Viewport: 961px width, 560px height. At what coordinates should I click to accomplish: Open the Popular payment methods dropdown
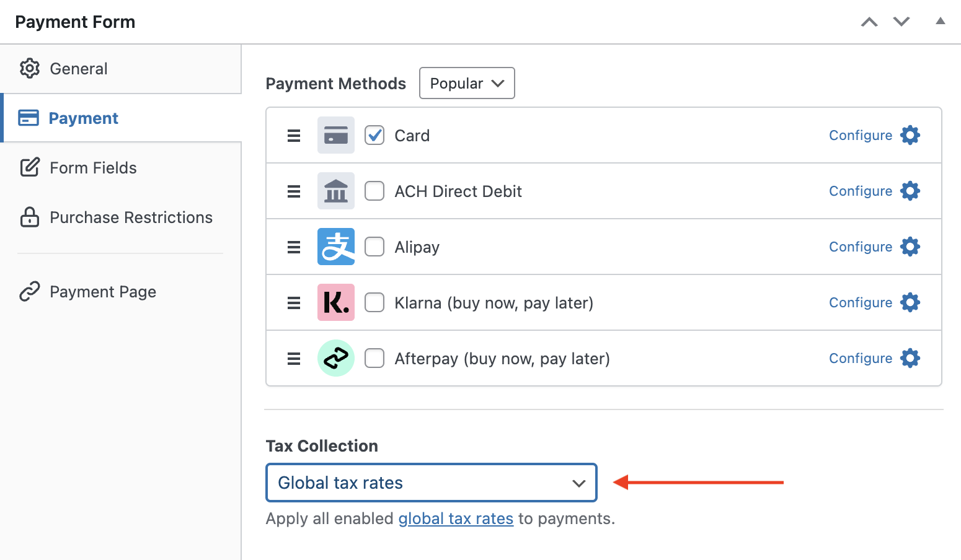(467, 83)
